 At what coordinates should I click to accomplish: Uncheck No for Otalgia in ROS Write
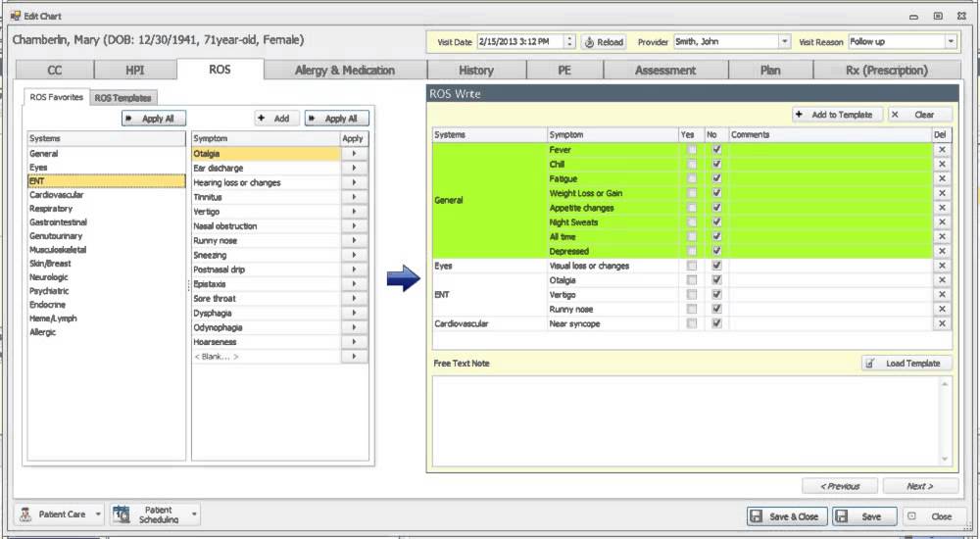716,280
